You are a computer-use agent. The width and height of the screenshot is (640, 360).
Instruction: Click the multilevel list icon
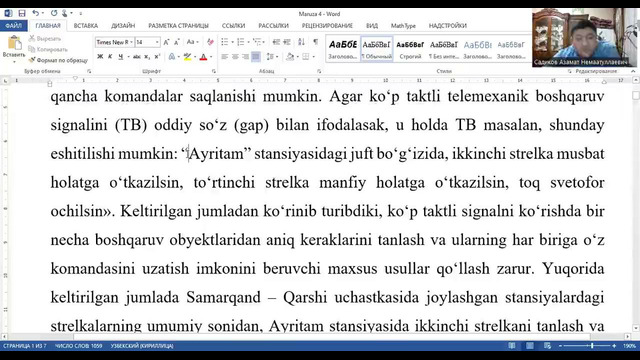[x=257, y=42]
